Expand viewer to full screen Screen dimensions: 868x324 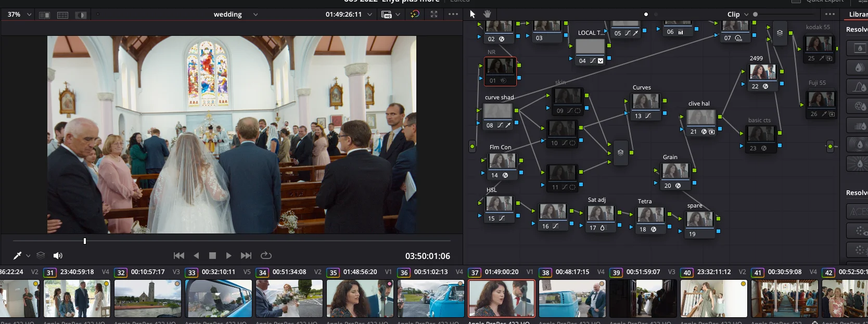point(434,15)
